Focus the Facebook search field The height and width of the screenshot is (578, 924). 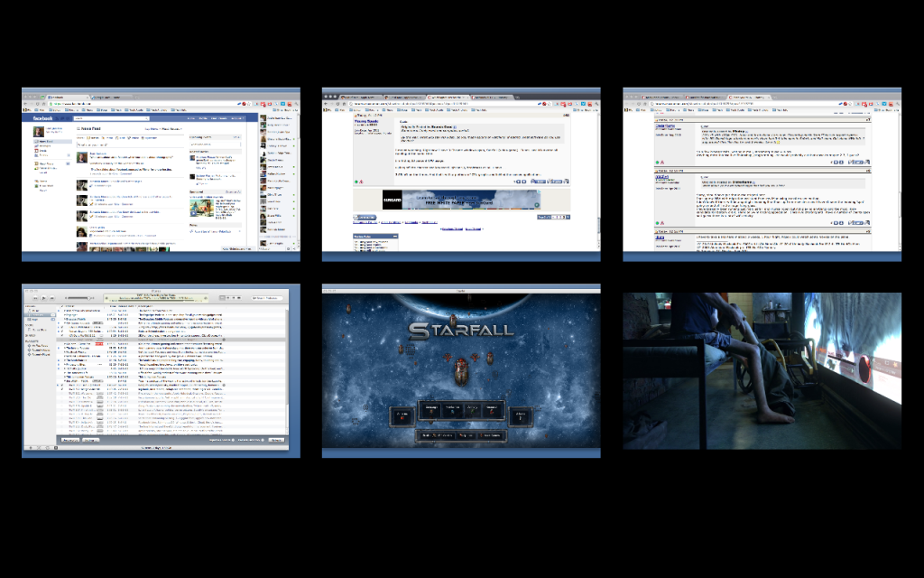111,118
